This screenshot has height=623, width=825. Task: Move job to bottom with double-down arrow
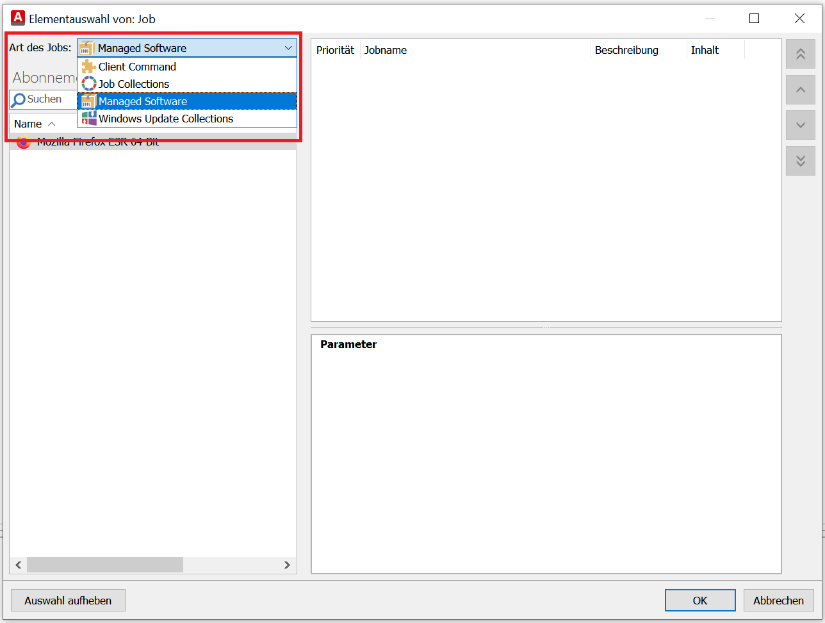click(x=800, y=160)
